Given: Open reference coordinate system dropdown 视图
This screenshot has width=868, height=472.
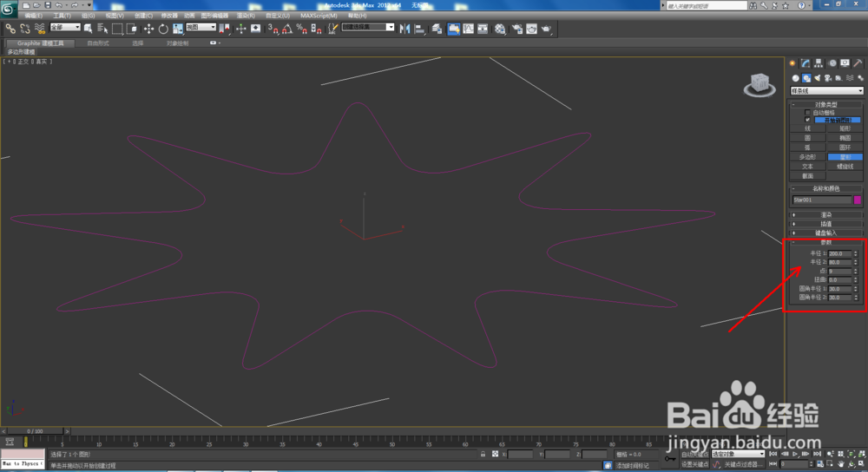Looking at the screenshot, I should click(x=201, y=27).
